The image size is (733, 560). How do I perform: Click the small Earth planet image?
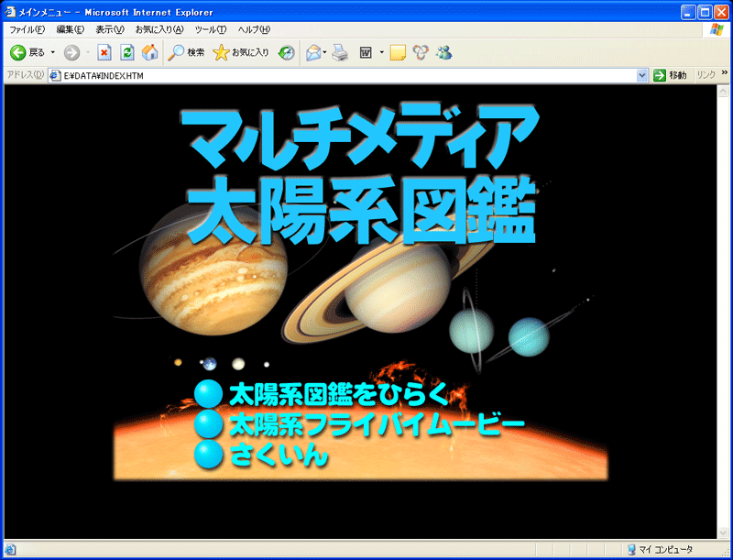pos(210,364)
